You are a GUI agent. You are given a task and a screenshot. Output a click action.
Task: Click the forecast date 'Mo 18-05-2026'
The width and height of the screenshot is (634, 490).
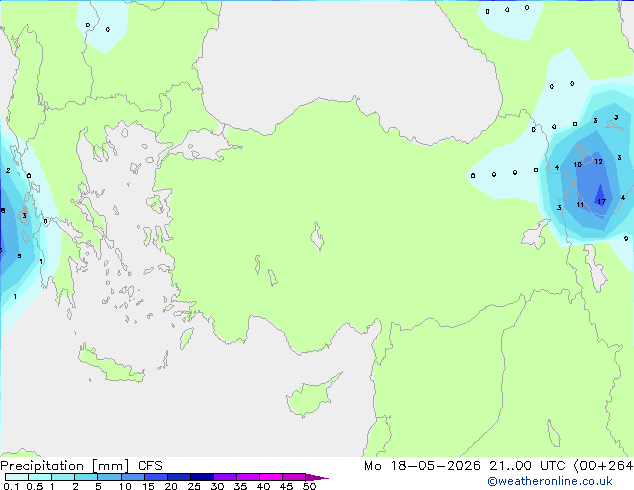tap(422, 466)
